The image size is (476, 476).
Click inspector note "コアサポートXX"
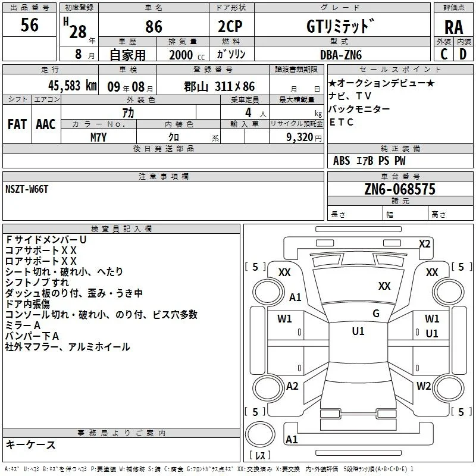tap(41, 250)
